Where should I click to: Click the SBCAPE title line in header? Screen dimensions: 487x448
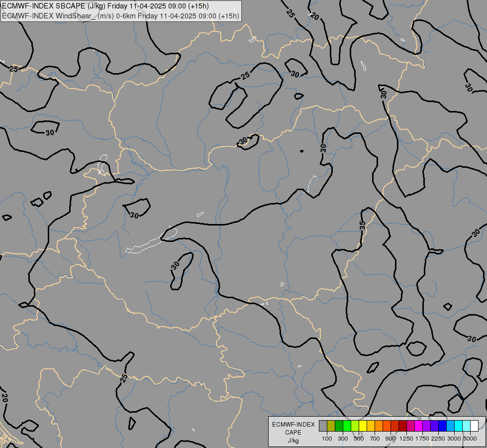click(105, 6)
